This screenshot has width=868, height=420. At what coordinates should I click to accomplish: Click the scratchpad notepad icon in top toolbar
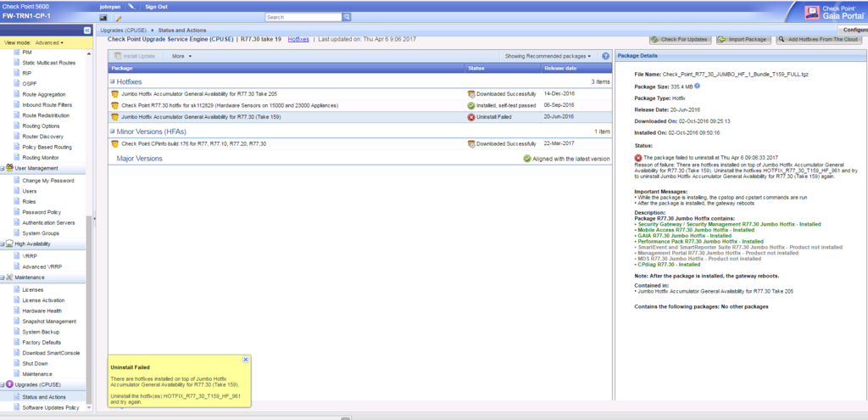pos(118,18)
